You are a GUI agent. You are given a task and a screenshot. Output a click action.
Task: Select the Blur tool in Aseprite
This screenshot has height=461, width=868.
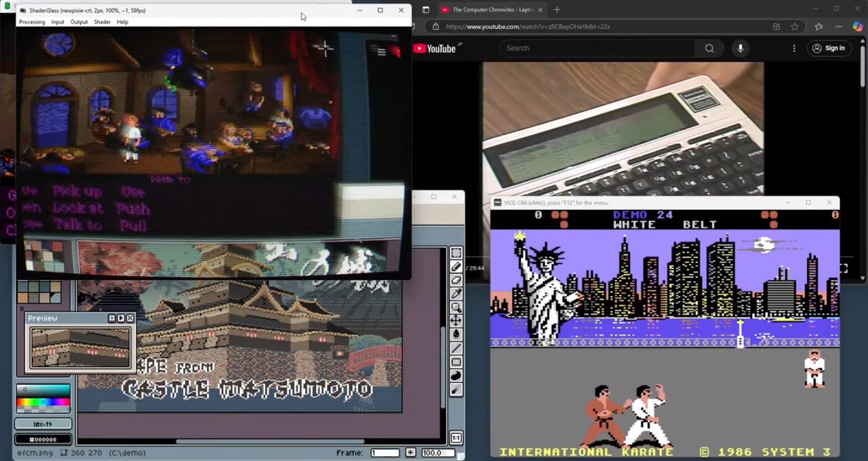[456, 389]
